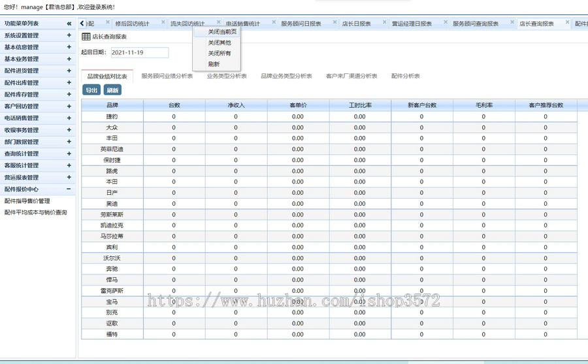Switch to the 店长日报表 tab
Viewport: 588px width, 364px height.
pyautogui.click(x=357, y=24)
